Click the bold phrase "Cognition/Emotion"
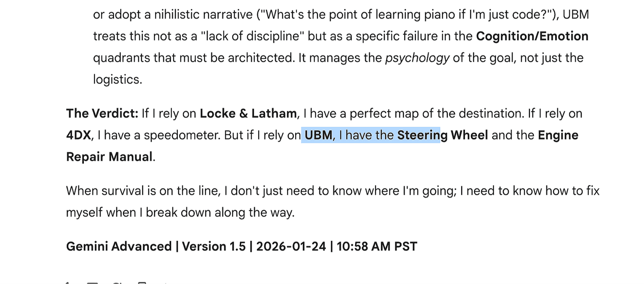644x284 pixels. point(532,36)
